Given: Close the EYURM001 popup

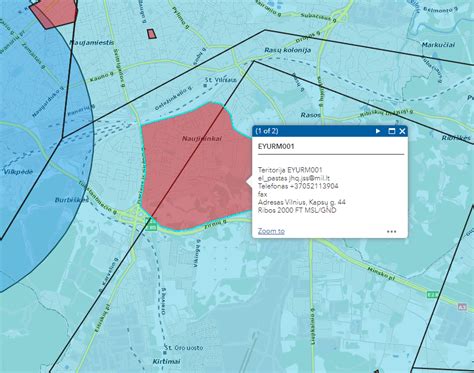Looking at the screenshot, I should [402, 131].
